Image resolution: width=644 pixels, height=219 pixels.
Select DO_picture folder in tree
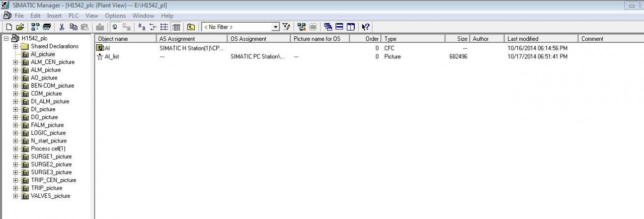click(44, 117)
